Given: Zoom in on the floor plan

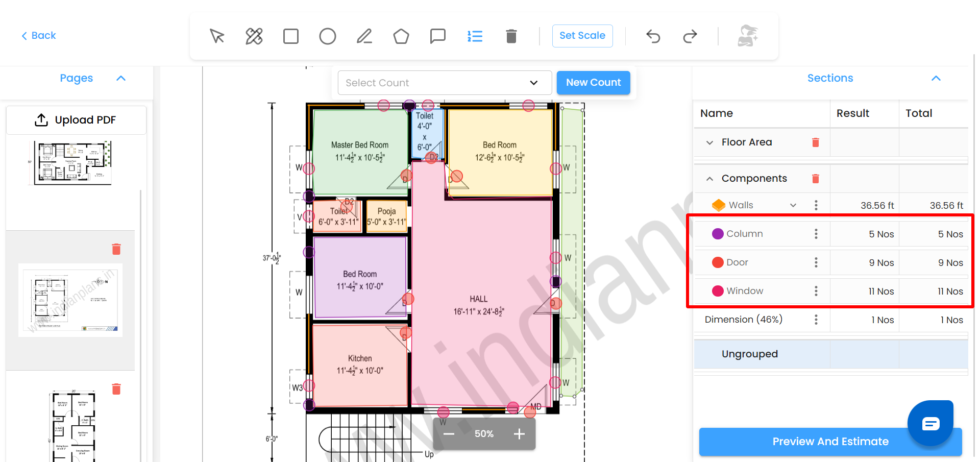Looking at the screenshot, I should pyautogui.click(x=519, y=434).
